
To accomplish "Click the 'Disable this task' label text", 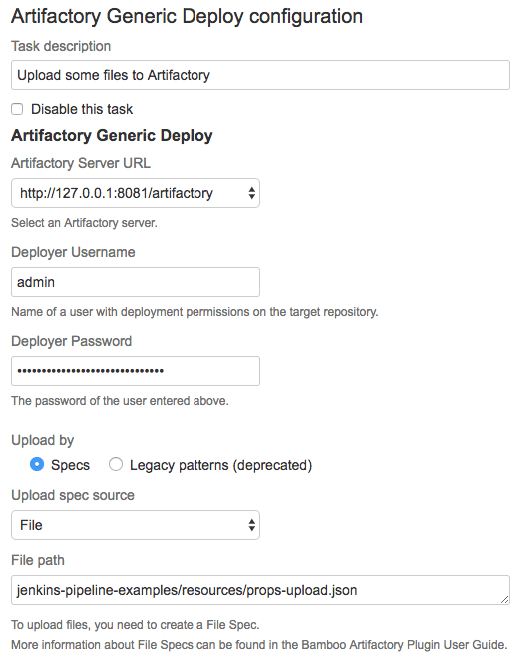I will (82, 109).
